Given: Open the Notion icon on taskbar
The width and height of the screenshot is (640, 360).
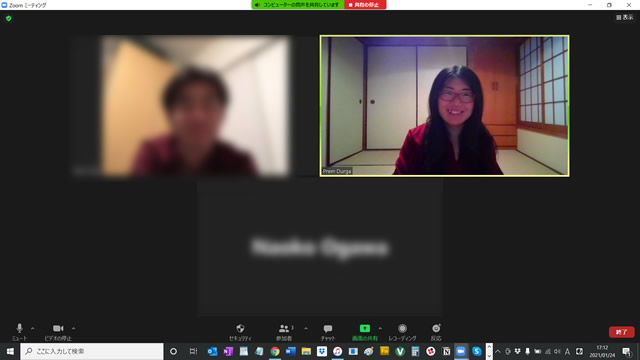Looking at the screenshot, I should (x=446, y=351).
